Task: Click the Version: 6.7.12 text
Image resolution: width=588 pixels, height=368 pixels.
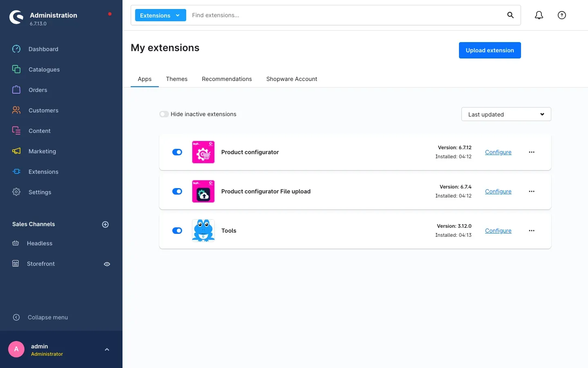Action: tap(454, 148)
